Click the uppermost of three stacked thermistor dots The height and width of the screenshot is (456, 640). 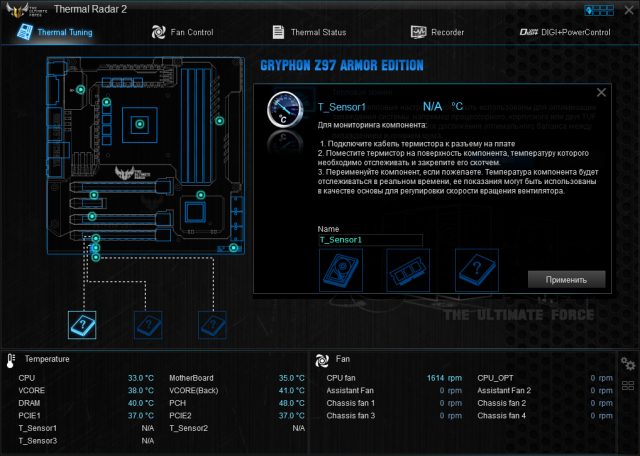pyautogui.click(x=96, y=238)
